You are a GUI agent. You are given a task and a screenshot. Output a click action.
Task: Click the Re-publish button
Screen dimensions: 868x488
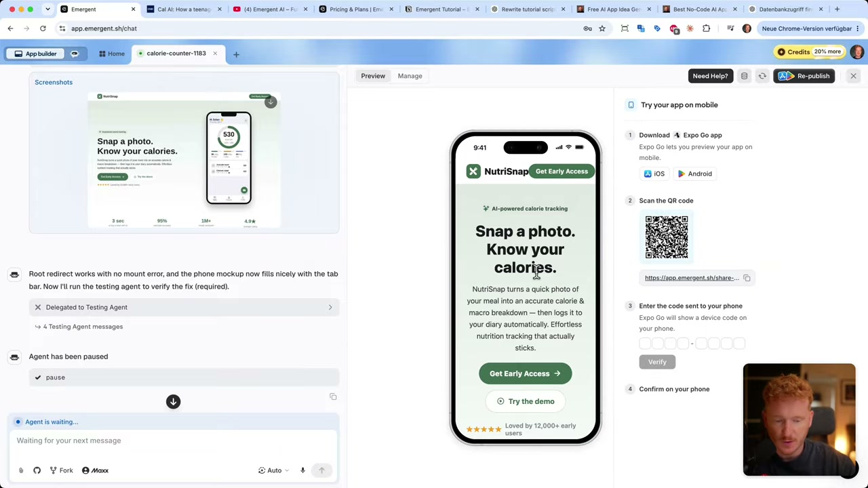(x=804, y=76)
